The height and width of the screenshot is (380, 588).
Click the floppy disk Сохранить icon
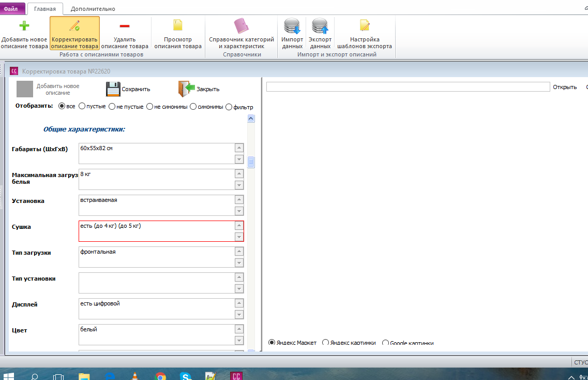(x=113, y=90)
